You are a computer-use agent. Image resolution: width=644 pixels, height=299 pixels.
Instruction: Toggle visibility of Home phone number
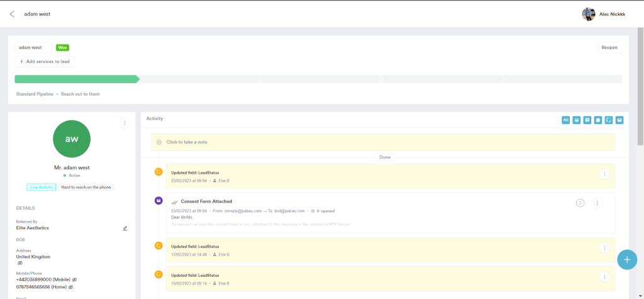70,287
